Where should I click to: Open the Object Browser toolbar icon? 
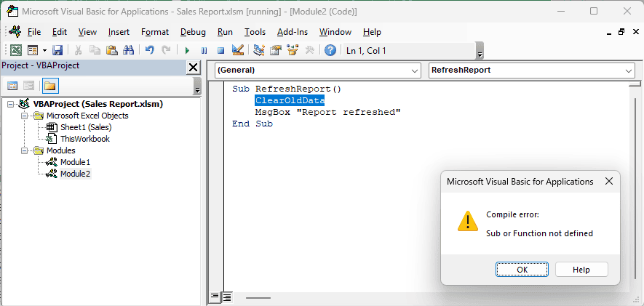pyautogui.click(x=293, y=50)
